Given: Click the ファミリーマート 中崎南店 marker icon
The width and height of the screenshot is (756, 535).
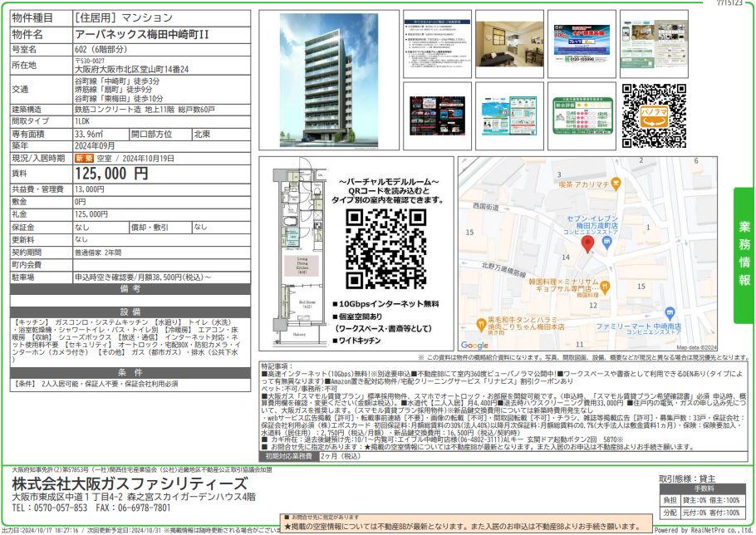Looking at the screenshot, I should (x=670, y=313).
